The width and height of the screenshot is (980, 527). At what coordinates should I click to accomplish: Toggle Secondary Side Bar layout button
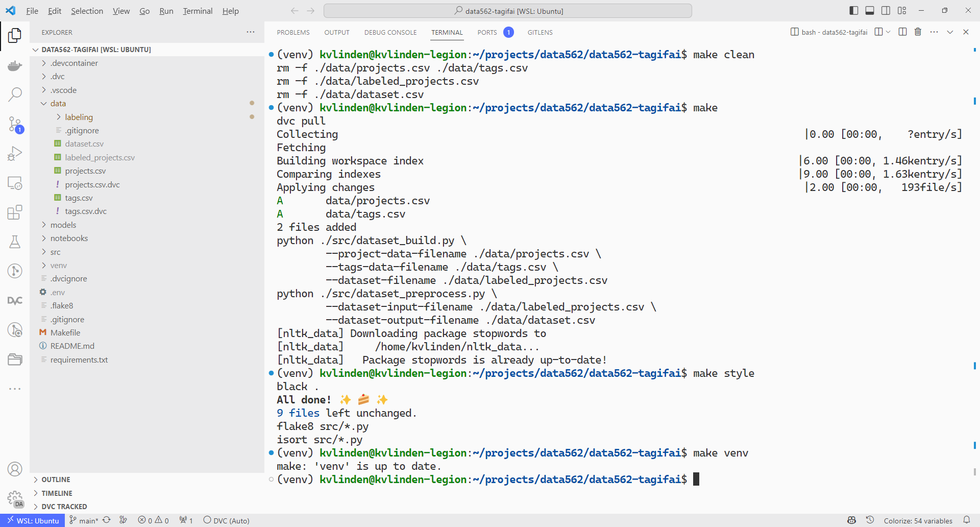pyautogui.click(x=886, y=11)
